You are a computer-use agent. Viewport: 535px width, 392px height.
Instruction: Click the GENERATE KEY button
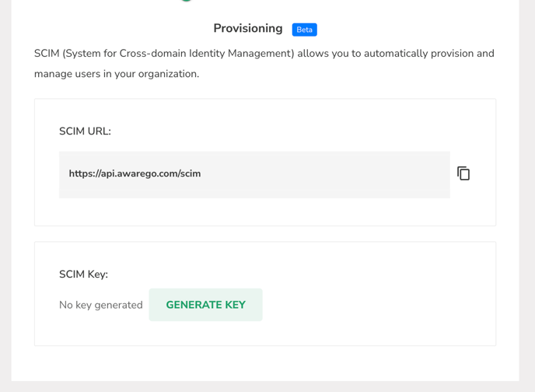point(205,305)
